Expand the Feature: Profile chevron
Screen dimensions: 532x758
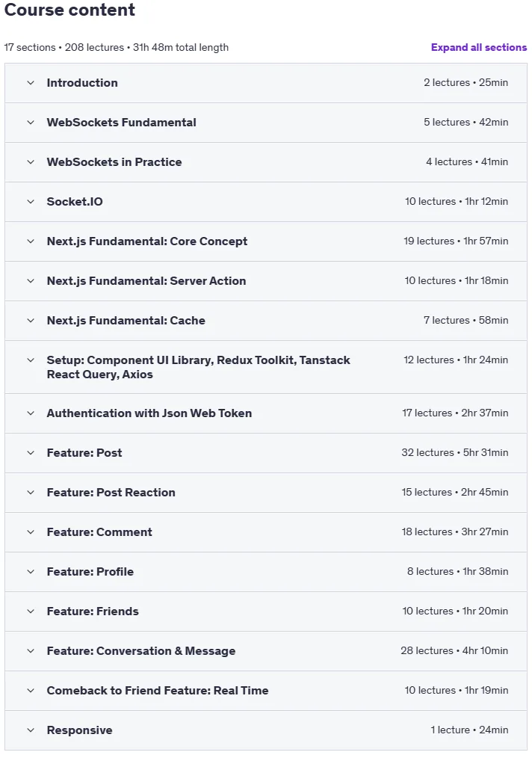[31, 572]
